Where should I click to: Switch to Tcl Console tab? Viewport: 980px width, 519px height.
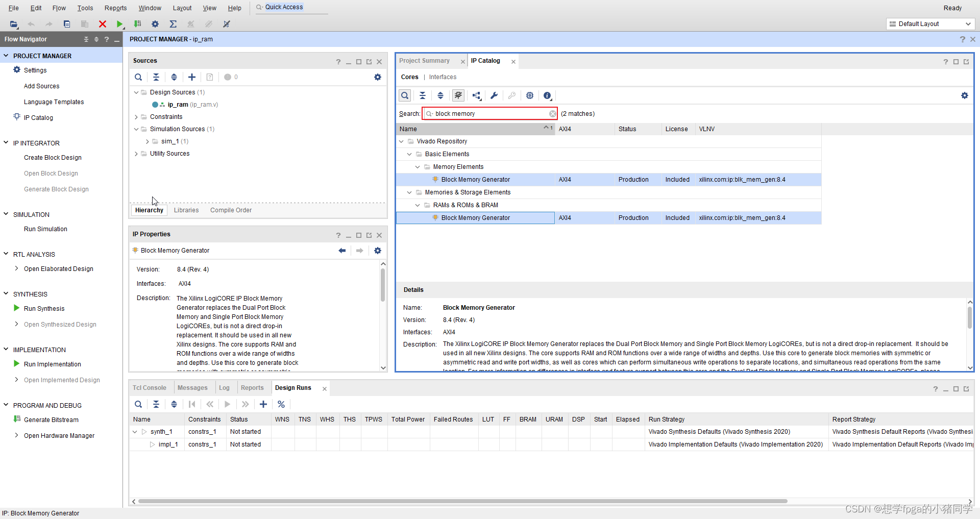click(150, 388)
